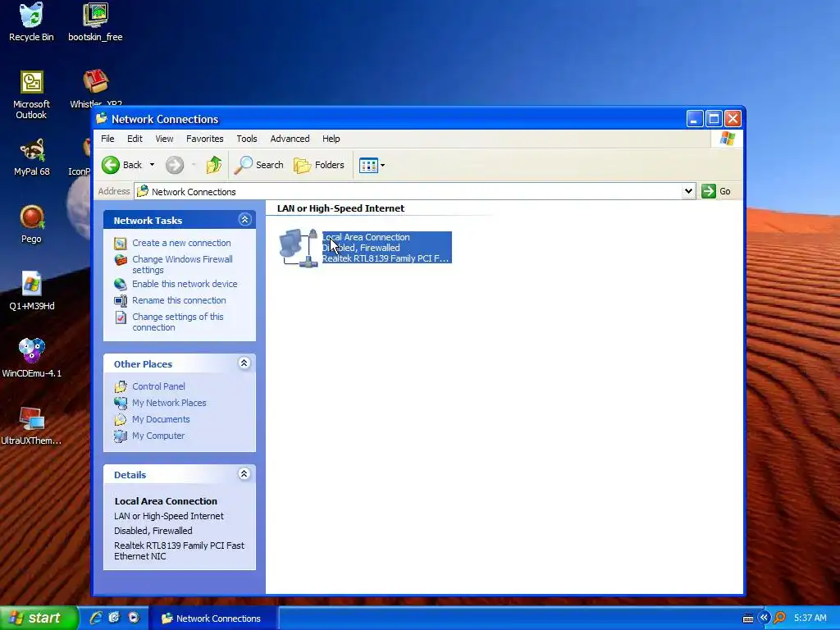Click the grey Forward arrow button
This screenshot has width=840, height=630.
(175, 165)
